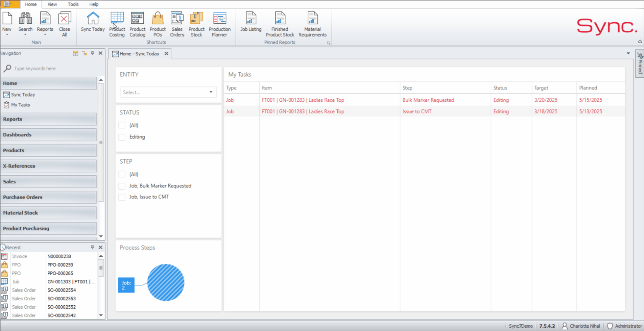Click the Pinned Reports dialog launcher
Screen dimensions: 644x331
coord(329,43)
